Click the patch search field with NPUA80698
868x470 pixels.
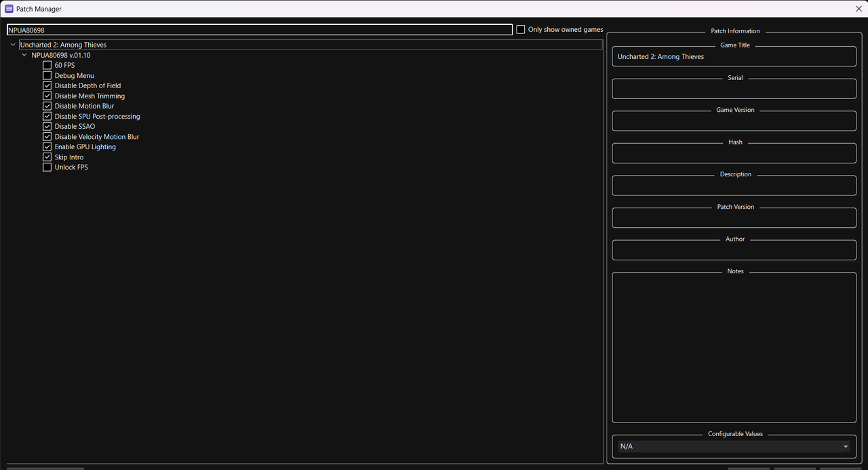pyautogui.click(x=260, y=30)
